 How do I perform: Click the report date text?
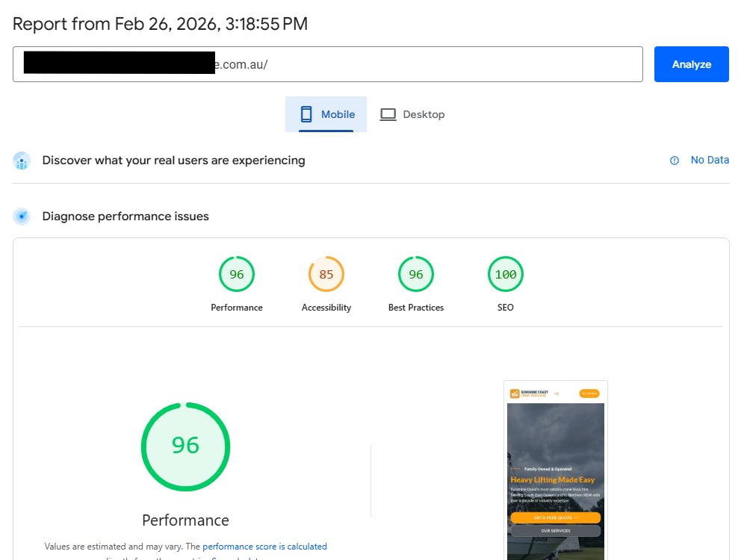(x=160, y=24)
